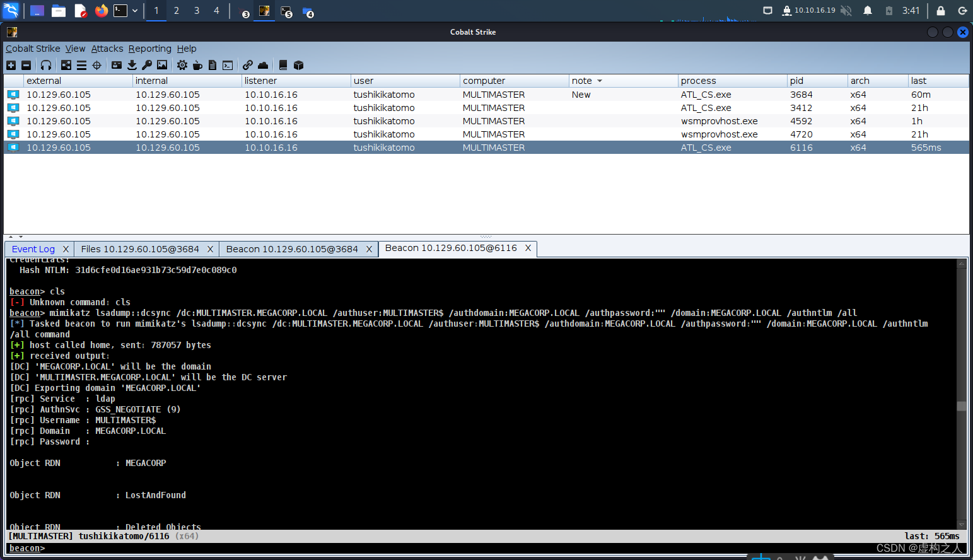The image size is (973, 560).
Task: Select session row with pid 6116
Action: 486,148
